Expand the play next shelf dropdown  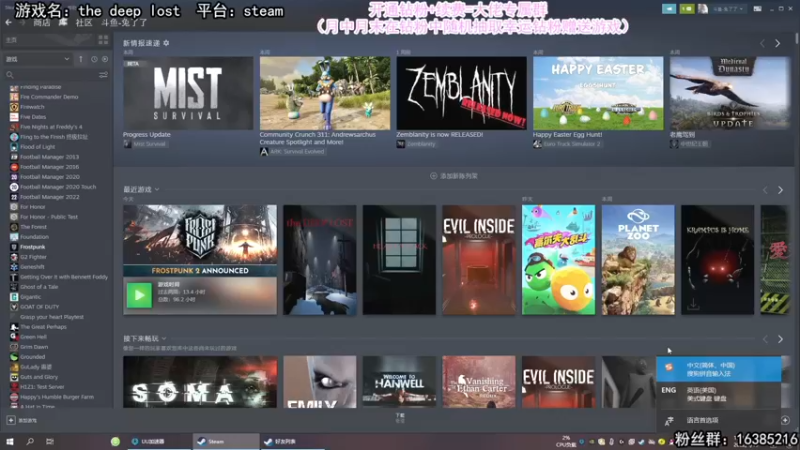click(164, 338)
